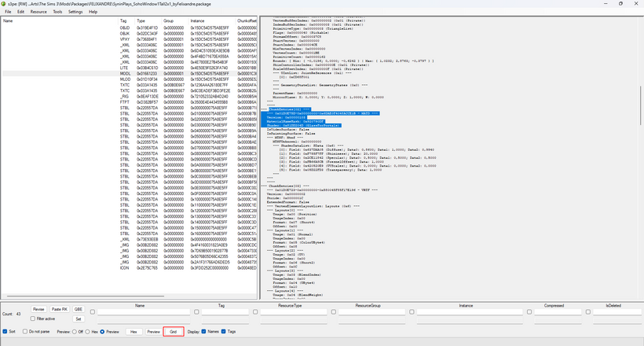Click the Grid button

click(174, 332)
